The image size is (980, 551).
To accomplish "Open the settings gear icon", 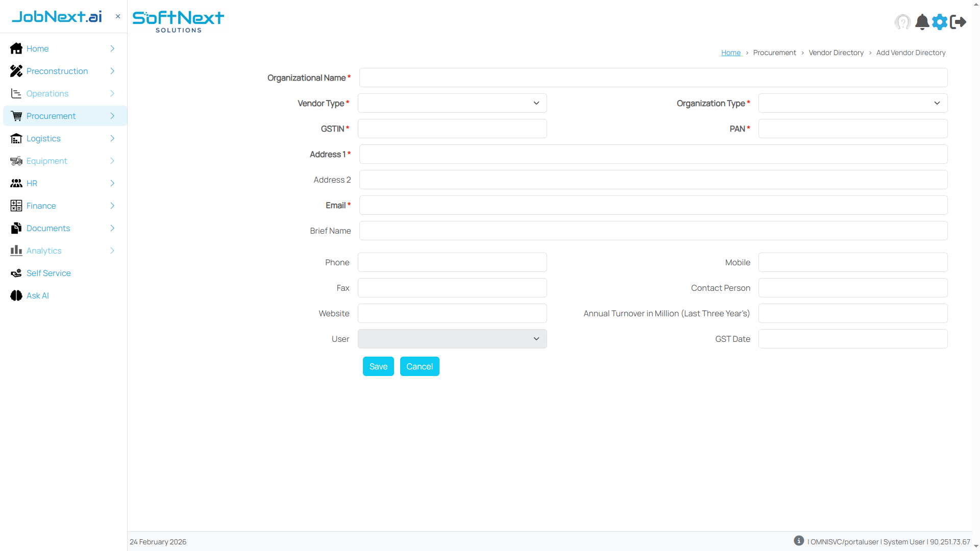I will [940, 22].
